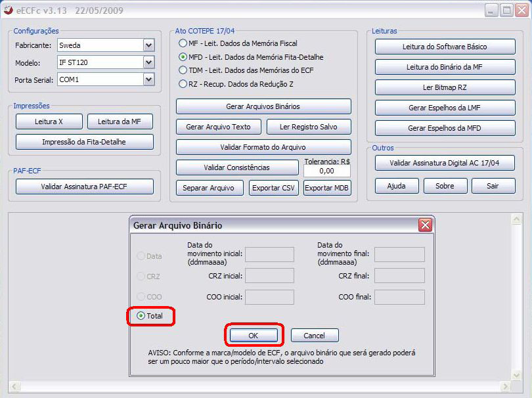Image resolution: width=532 pixels, height=398 pixels.
Task: Open the Fabricante dropdown
Action: [148, 45]
